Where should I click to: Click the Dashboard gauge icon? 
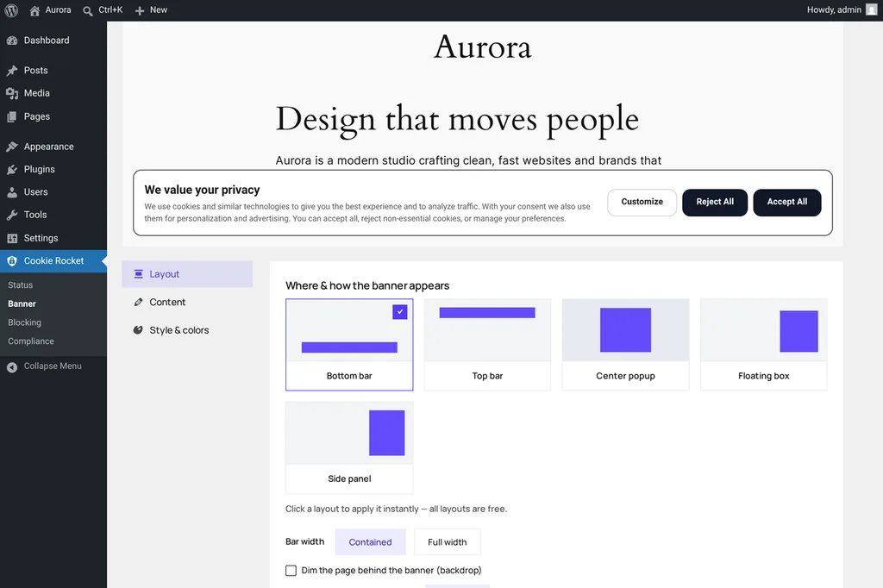click(12, 41)
